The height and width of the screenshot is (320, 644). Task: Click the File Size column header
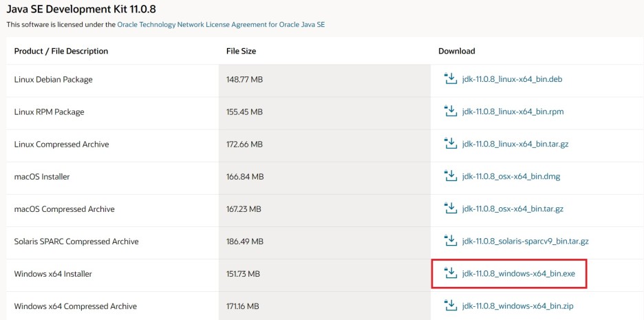click(241, 52)
